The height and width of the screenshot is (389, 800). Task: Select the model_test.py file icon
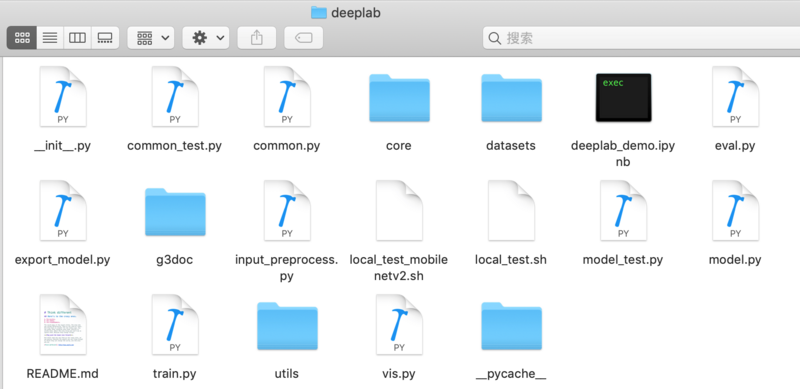[x=623, y=211]
